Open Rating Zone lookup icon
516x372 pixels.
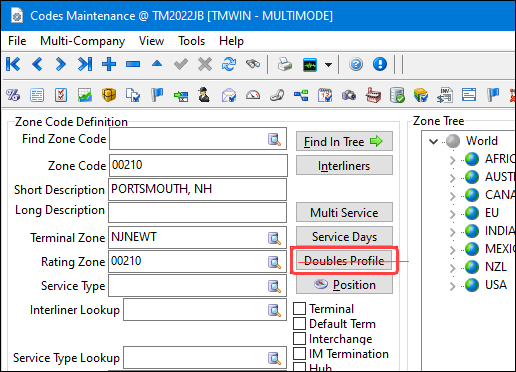tap(274, 262)
